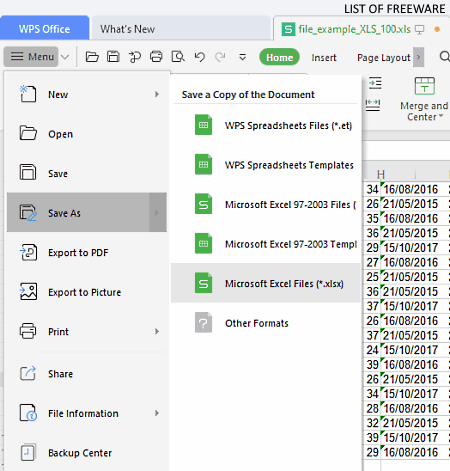Click the ribbon tabs scroll-right arrow
Viewport: 450px width, 471px height.
(x=418, y=57)
